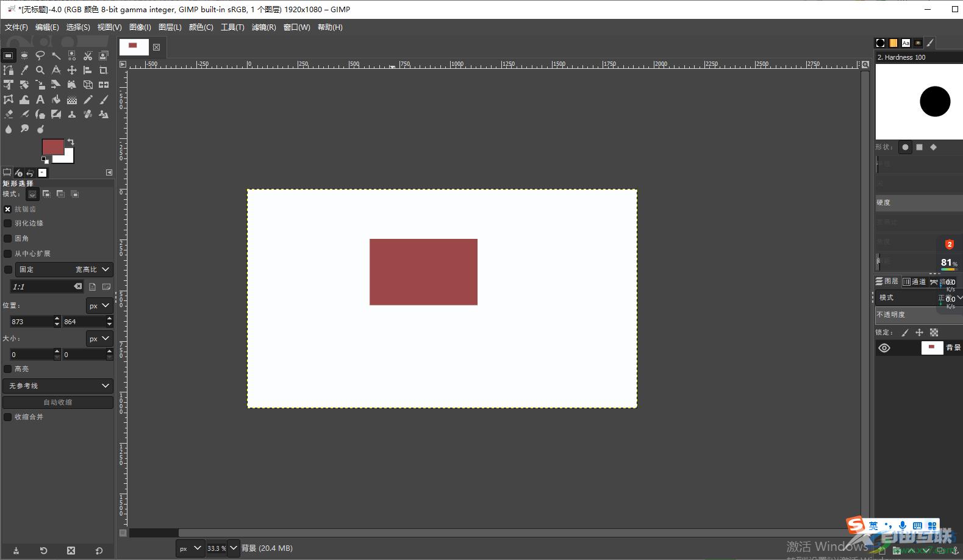Open the 无参考线 guides dropdown

coord(58,386)
